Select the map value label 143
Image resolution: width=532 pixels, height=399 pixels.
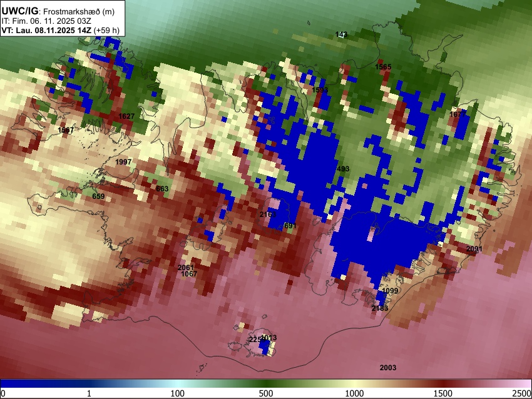pyautogui.click(x=341, y=34)
